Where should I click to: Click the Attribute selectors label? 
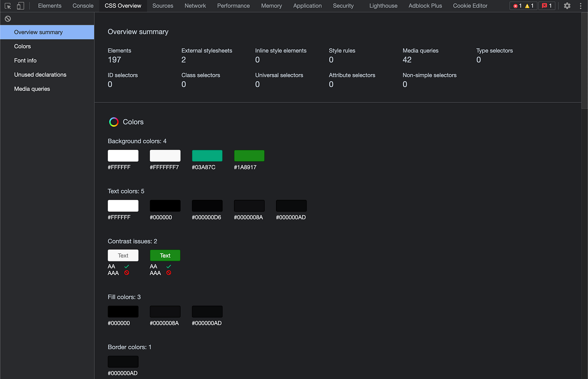click(352, 75)
